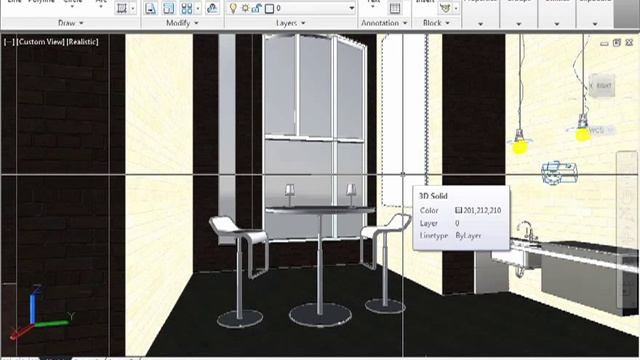Expand the Utilities panel arrow
This screenshot has height=360, width=640.
point(557,24)
